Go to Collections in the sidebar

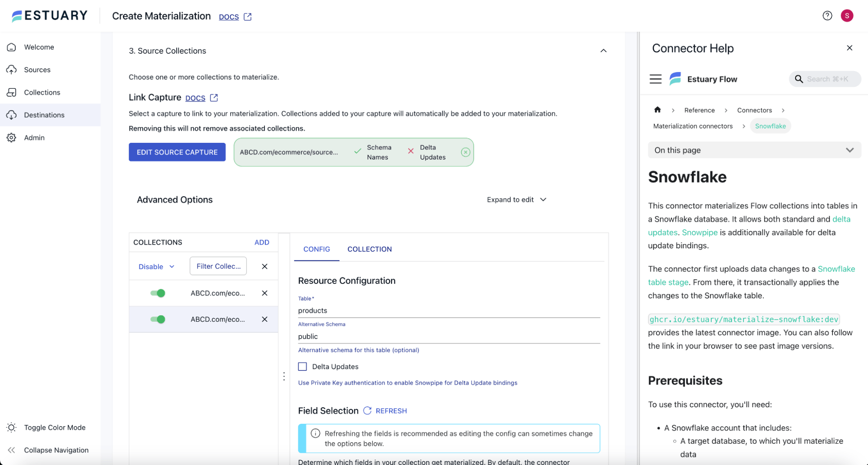42,92
